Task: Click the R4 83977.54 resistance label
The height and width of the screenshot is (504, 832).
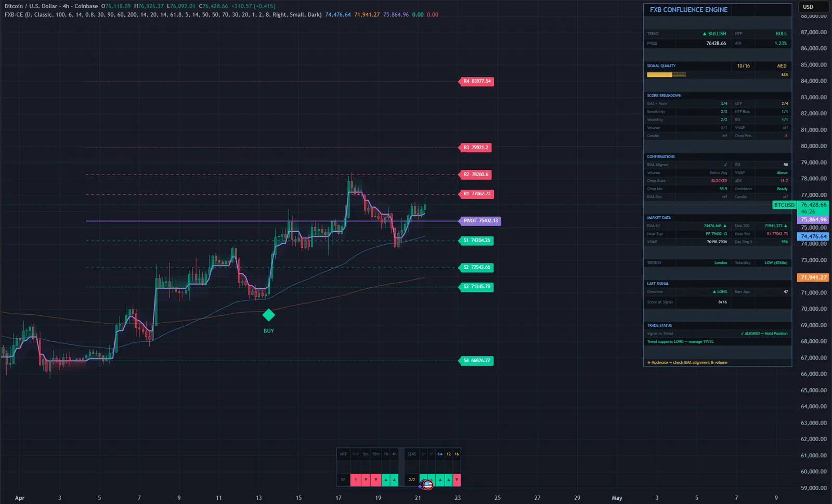Action: (477, 82)
